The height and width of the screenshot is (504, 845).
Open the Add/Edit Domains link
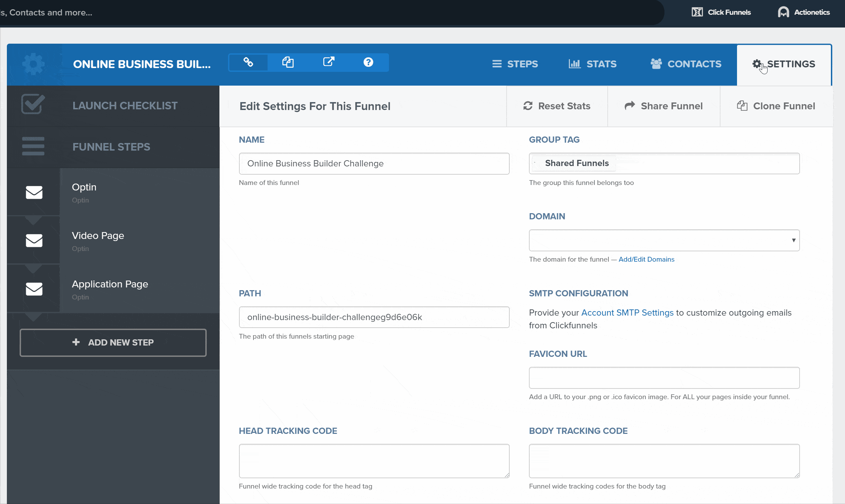(646, 259)
